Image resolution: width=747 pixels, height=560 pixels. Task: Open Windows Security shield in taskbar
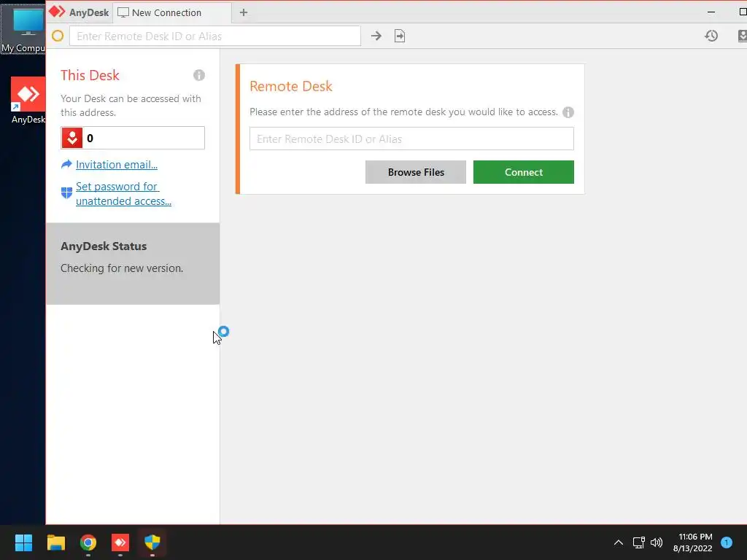(152, 542)
